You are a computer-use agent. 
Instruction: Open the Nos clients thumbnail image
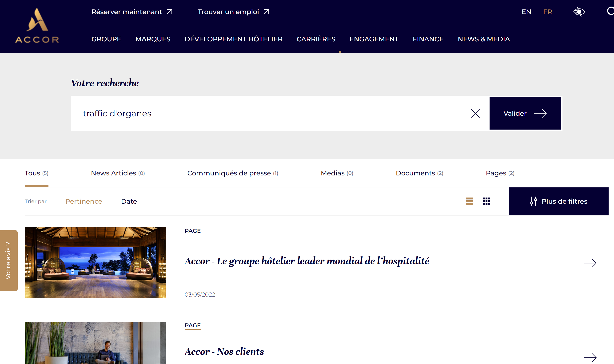95,343
